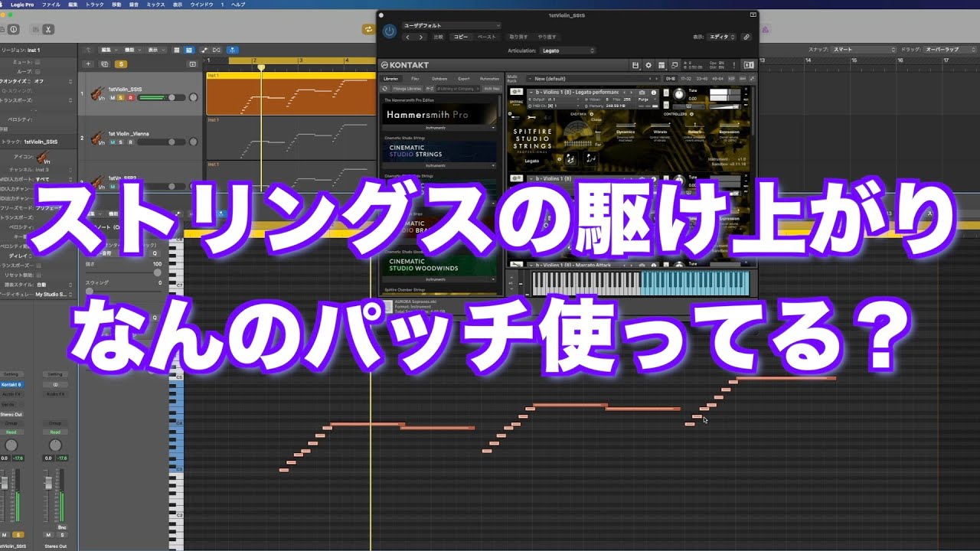The width and height of the screenshot is (980, 551).
Task: Toggle the region loop checkbox in inspector
Action: point(39,71)
